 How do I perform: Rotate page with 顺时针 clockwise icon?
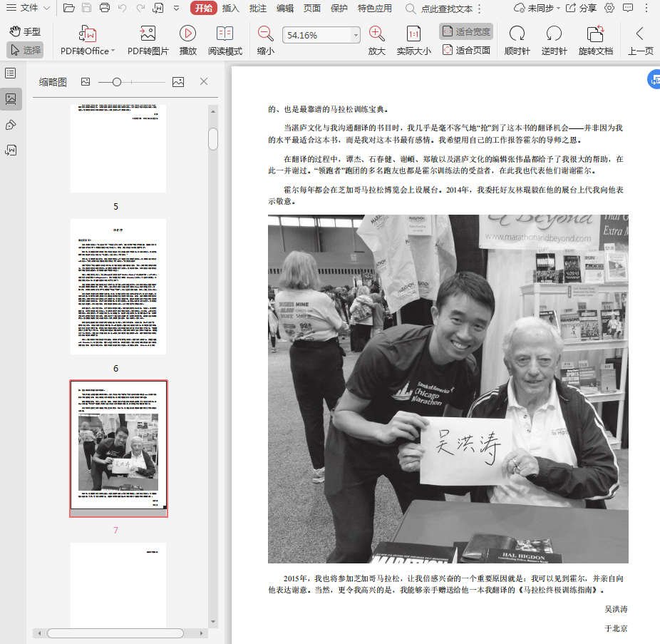pos(517,34)
